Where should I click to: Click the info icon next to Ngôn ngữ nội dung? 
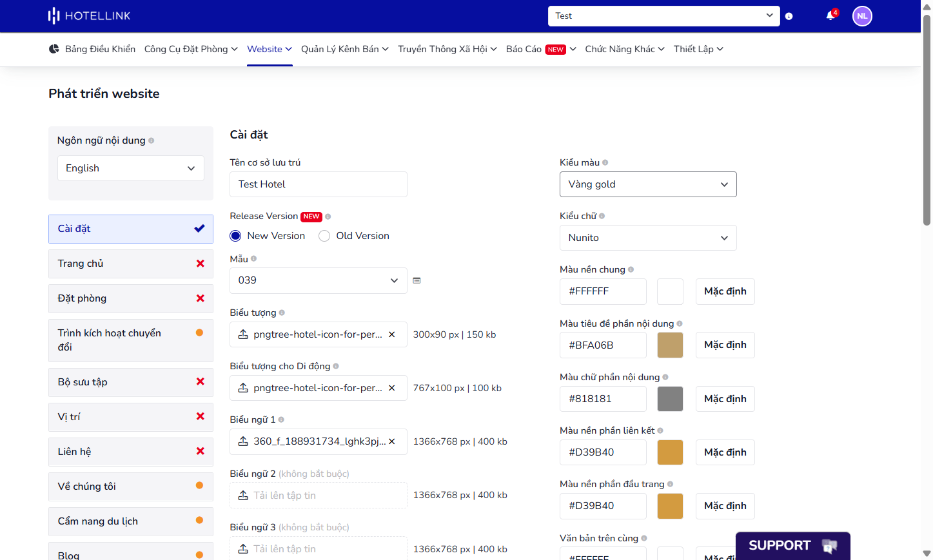[x=152, y=140]
